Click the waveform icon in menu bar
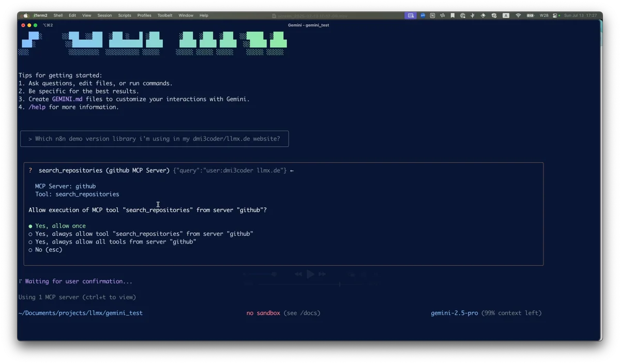 click(x=443, y=16)
